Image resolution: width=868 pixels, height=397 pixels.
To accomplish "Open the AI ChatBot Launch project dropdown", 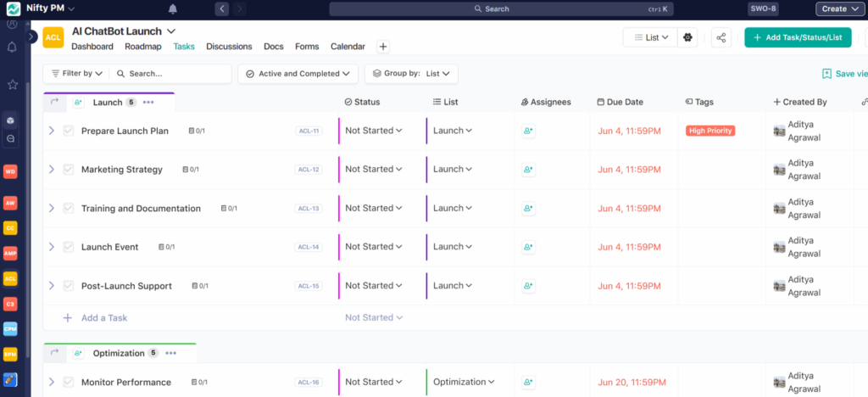I will 170,31.
